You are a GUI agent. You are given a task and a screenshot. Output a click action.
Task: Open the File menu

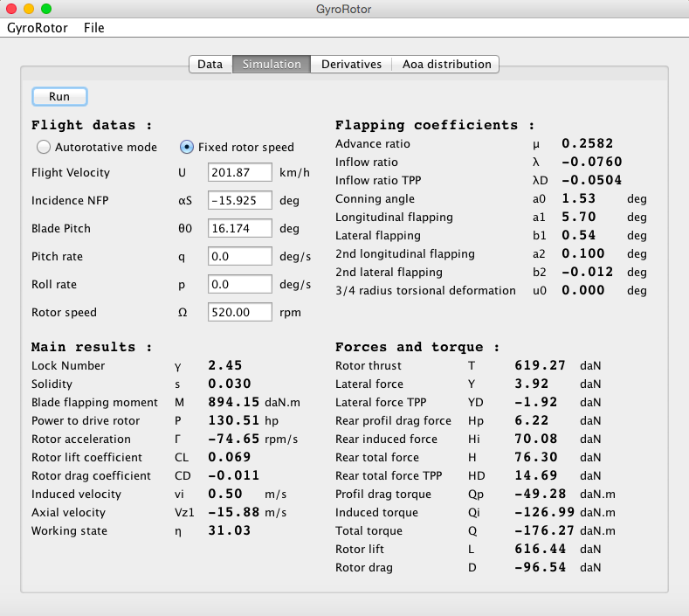[x=94, y=28]
